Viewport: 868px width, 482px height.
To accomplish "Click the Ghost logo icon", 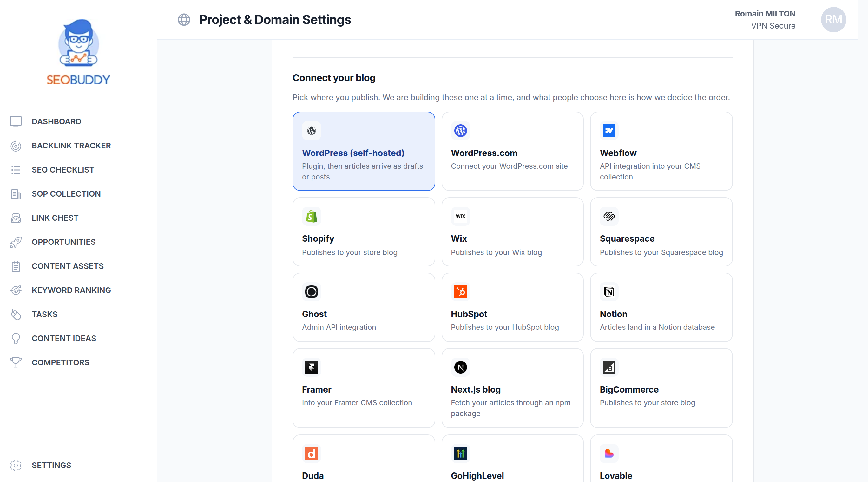I will coord(311,292).
